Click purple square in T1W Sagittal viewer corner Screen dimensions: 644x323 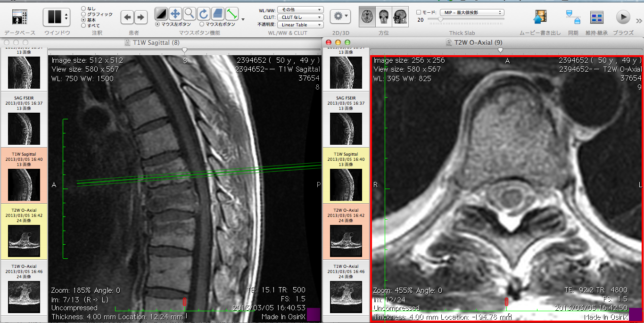click(x=313, y=315)
